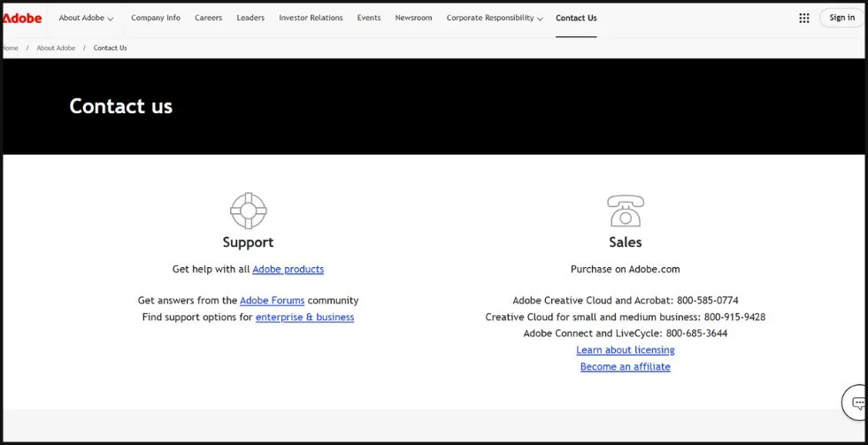The height and width of the screenshot is (445, 868).
Task: Expand the Corporate Responsibility menu
Action: coord(495,18)
